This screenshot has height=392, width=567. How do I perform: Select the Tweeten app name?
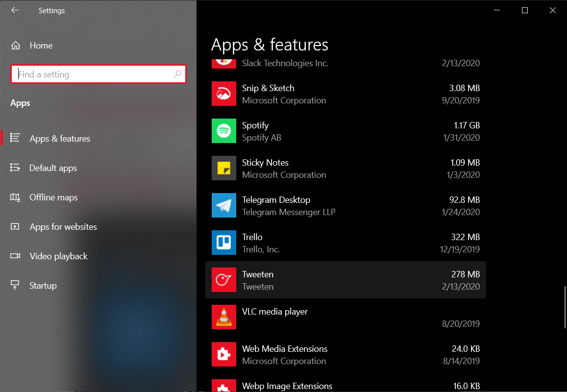[x=257, y=274]
